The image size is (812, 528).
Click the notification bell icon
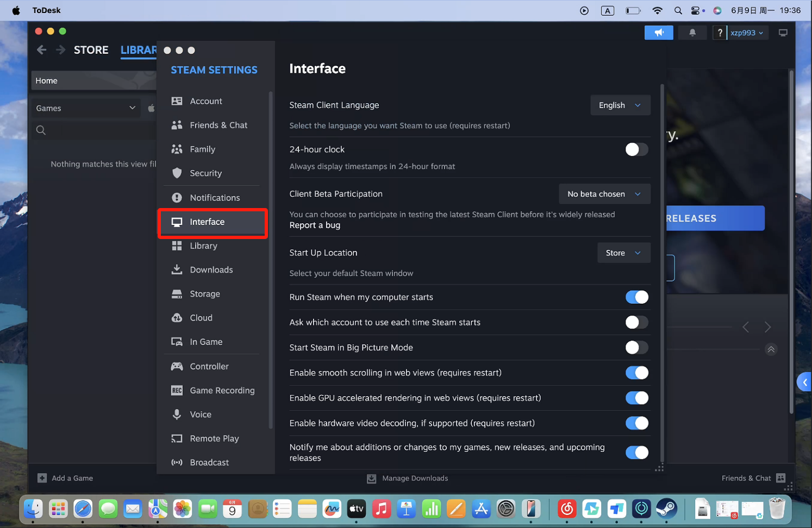[692, 33]
